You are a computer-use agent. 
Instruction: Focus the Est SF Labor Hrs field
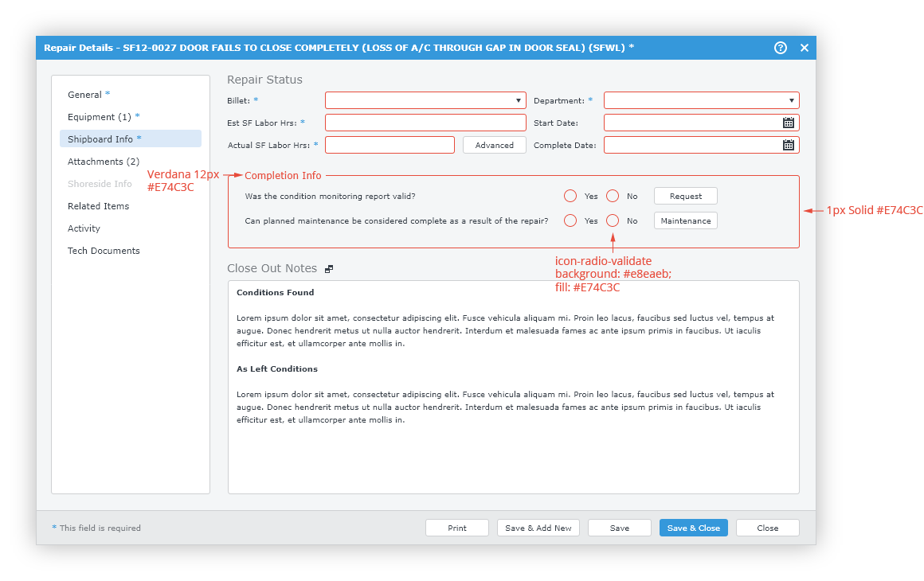425,123
